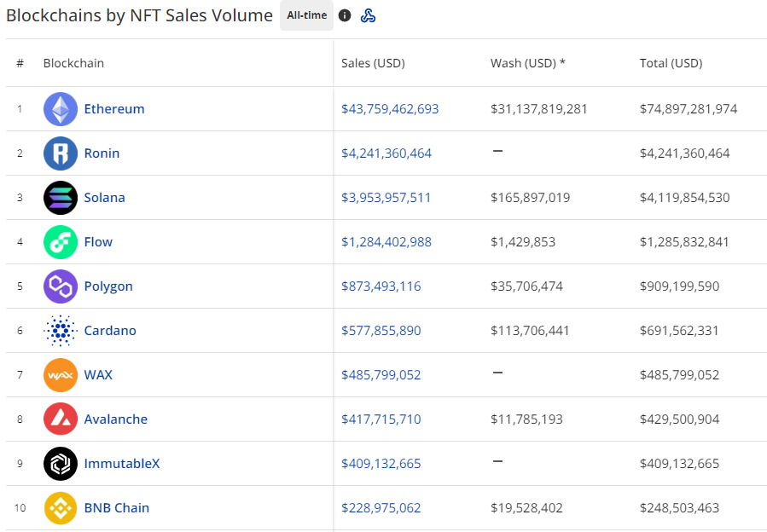
Task: Click the Solana logo icon
Action: click(x=61, y=198)
